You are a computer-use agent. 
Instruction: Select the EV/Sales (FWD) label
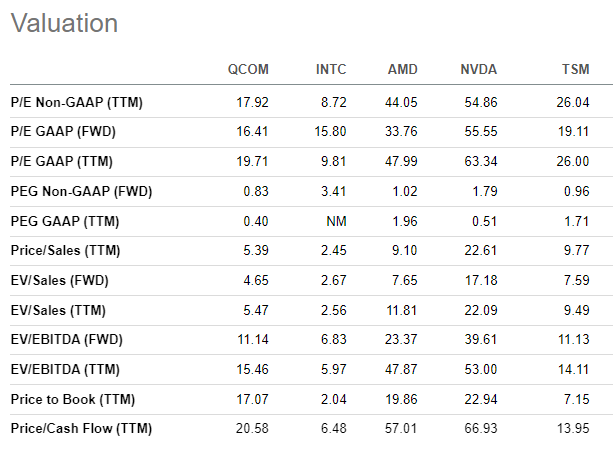point(59,280)
